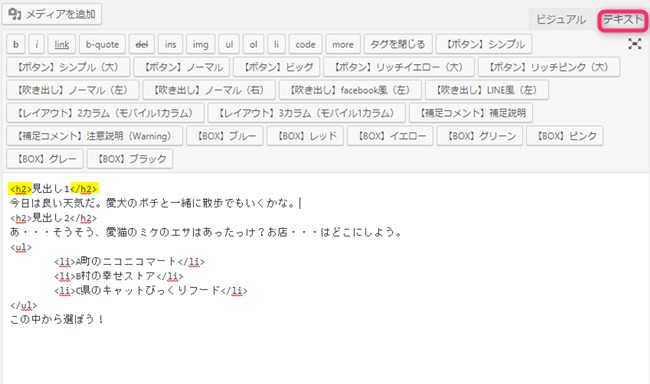Click the タグを閉じる button
Viewport: 650px width, 384px height.
click(x=398, y=44)
